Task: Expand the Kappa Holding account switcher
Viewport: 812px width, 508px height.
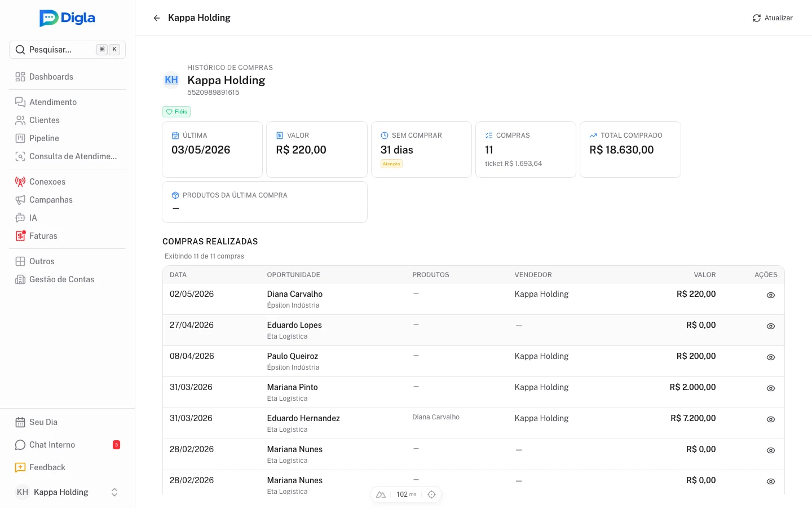Action: [67, 492]
